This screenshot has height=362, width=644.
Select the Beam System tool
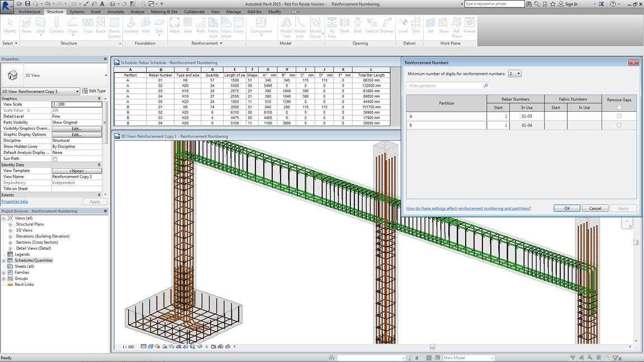pyautogui.click(x=114, y=27)
